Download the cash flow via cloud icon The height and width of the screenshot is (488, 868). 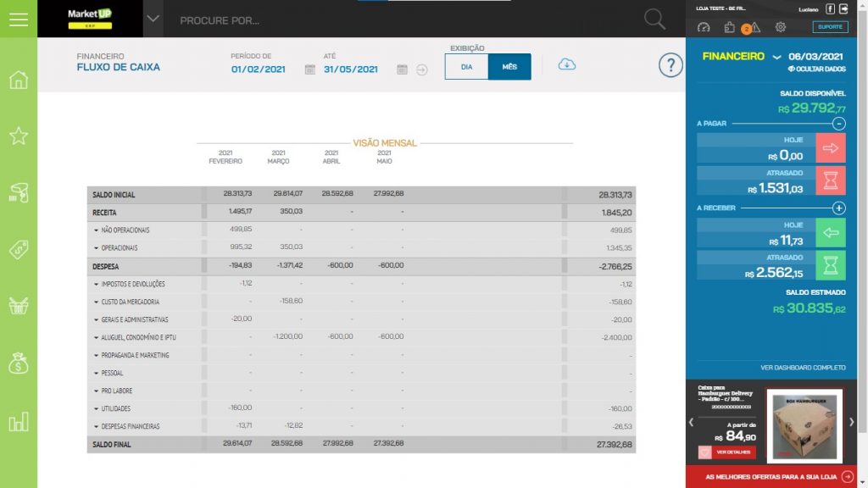click(x=566, y=64)
